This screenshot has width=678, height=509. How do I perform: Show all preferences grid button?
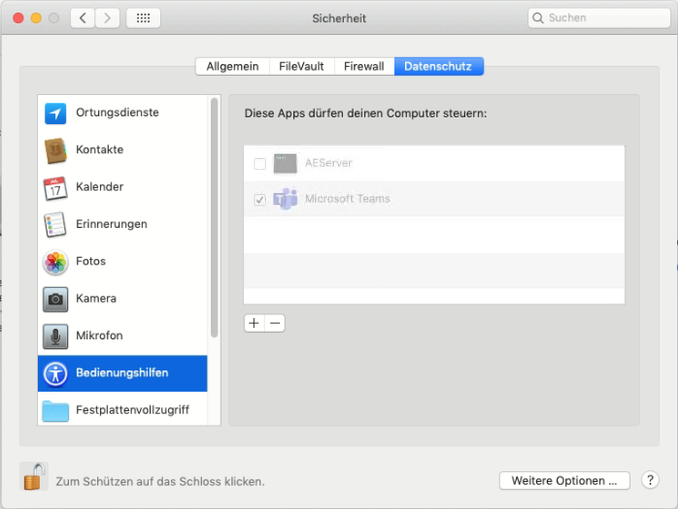[x=143, y=18]
